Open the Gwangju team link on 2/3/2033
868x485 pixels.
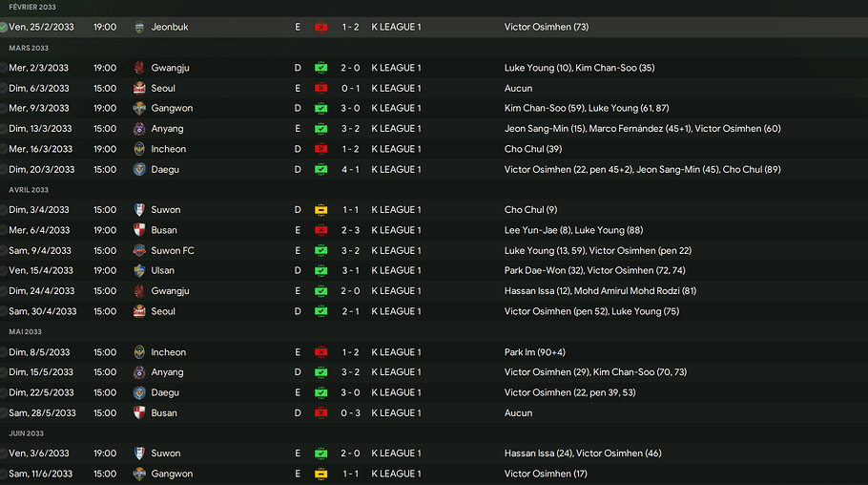coord(170,68)
